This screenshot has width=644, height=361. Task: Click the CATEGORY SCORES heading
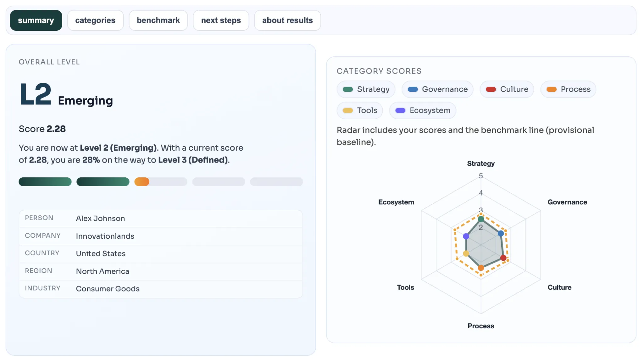tap(379, 71)
